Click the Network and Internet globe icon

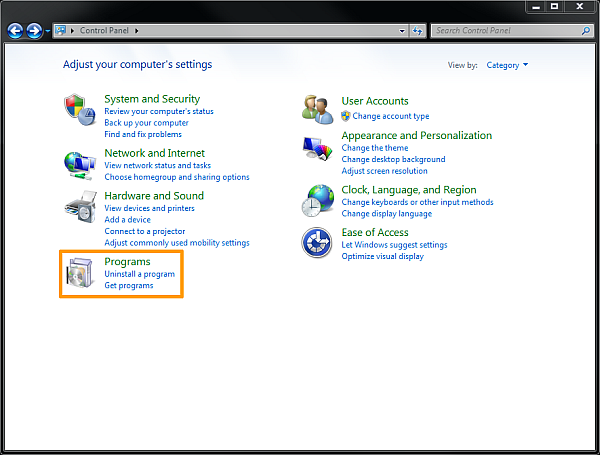click(x=80, y=165)
